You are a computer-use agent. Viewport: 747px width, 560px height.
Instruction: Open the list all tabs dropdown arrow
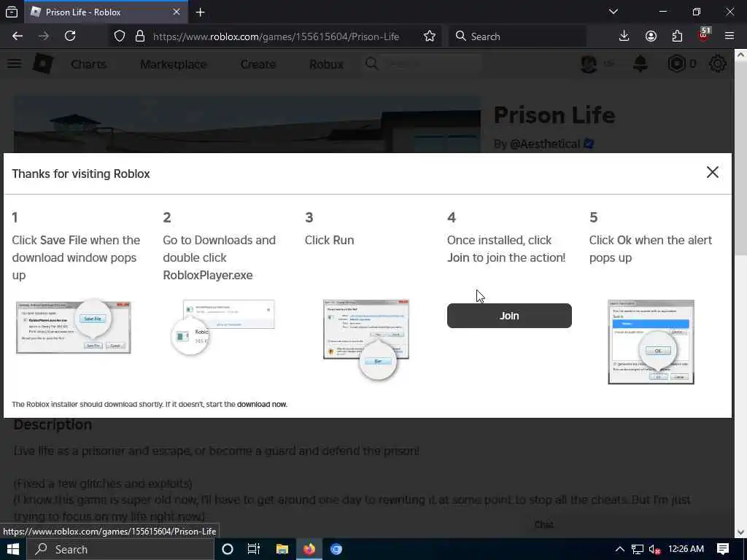point(614,12)
